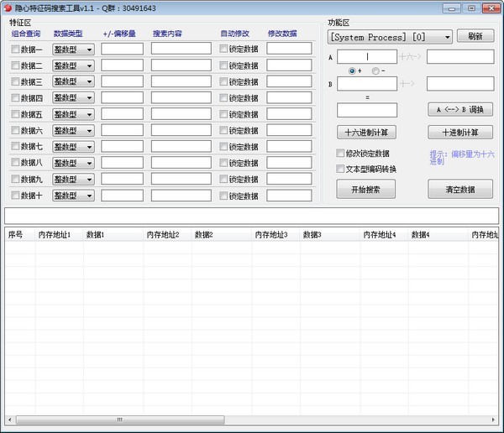
Task: Focus the B value input field
Action: pyautogui.click(x=367, y=84)
